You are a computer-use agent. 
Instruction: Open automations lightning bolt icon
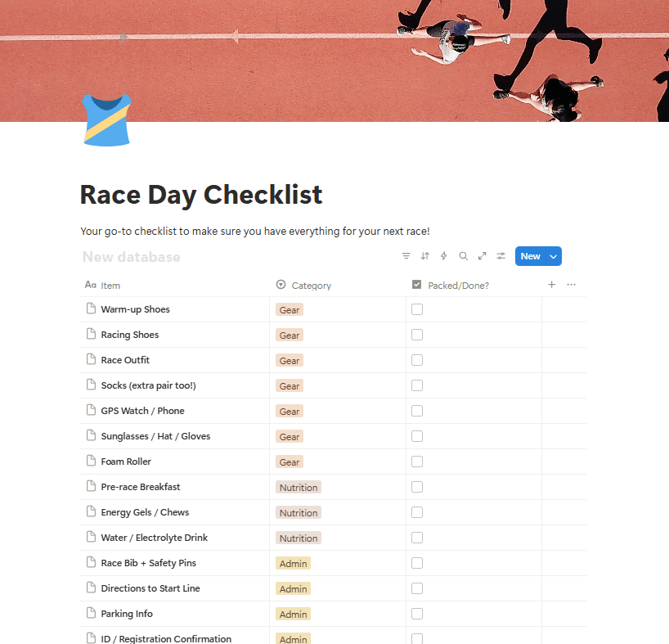tap(444, 256)
